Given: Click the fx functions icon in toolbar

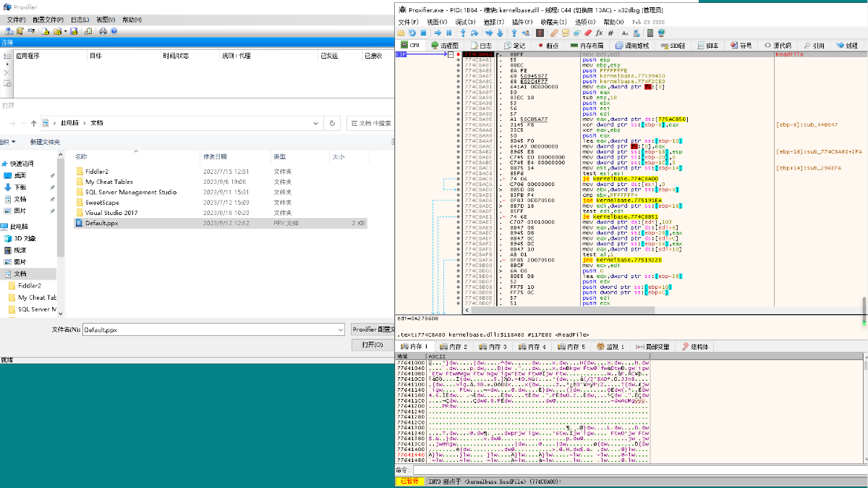Looking at the screenshot, I should click(600, 33).
